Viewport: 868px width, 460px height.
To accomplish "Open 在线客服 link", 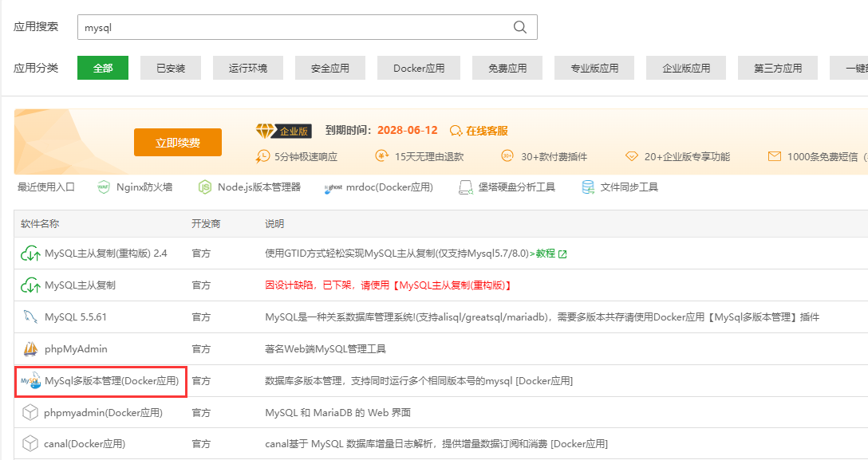I will pyautogui.click(x=487, y=131).
